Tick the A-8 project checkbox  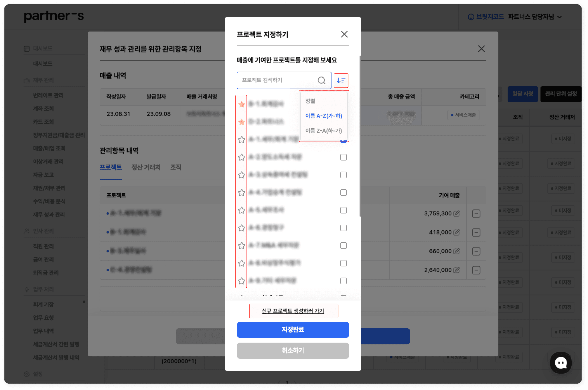(343, 263)
